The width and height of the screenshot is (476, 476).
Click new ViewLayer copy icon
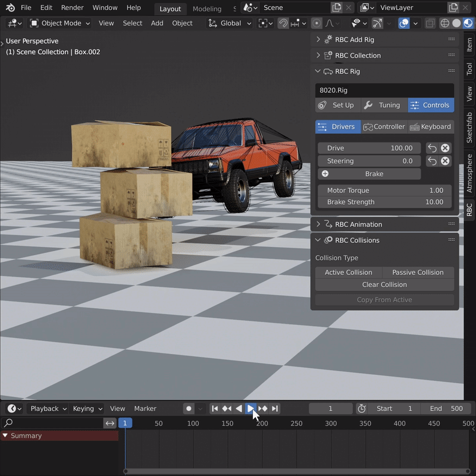453,8
